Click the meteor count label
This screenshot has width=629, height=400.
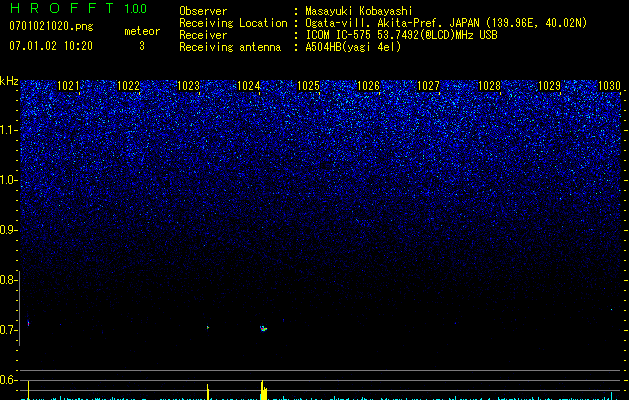[142, 31]
